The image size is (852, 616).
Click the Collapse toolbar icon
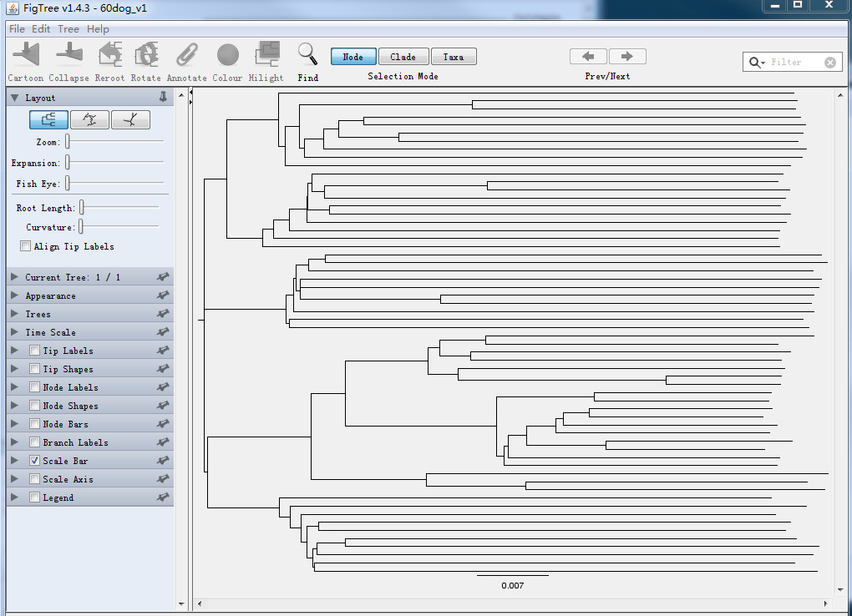[69, 54]
